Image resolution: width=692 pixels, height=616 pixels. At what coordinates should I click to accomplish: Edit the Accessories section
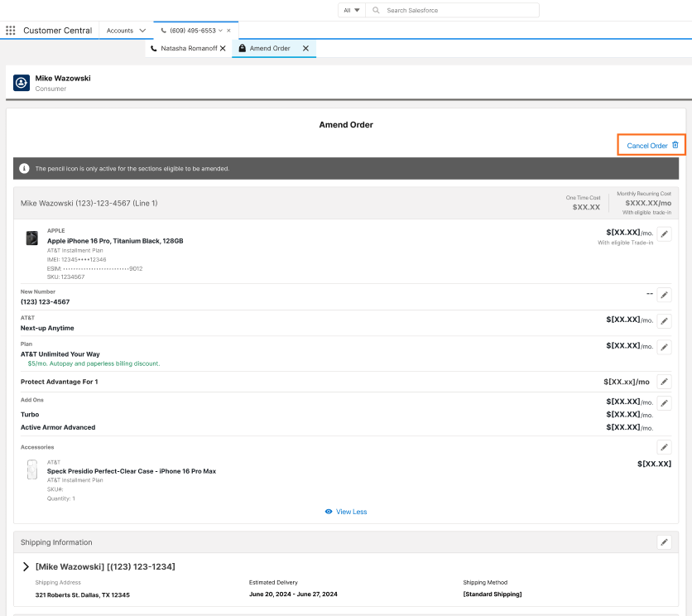[664, 447]
